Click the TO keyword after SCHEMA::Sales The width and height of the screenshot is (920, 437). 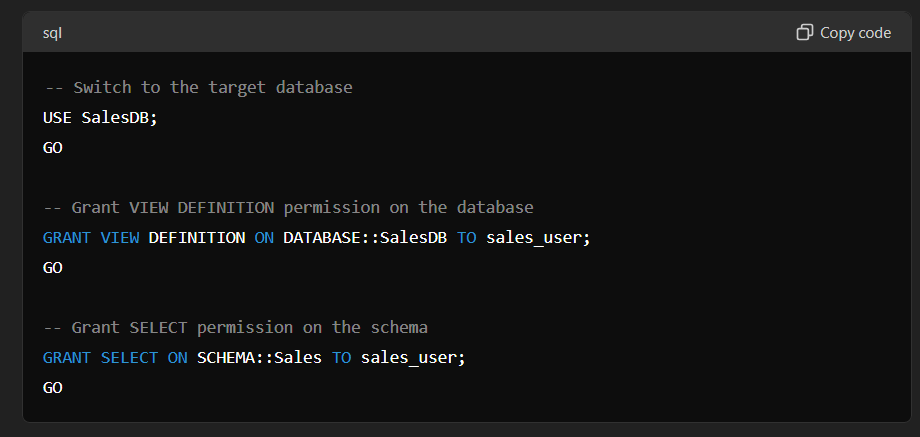[x=341, y=357]
